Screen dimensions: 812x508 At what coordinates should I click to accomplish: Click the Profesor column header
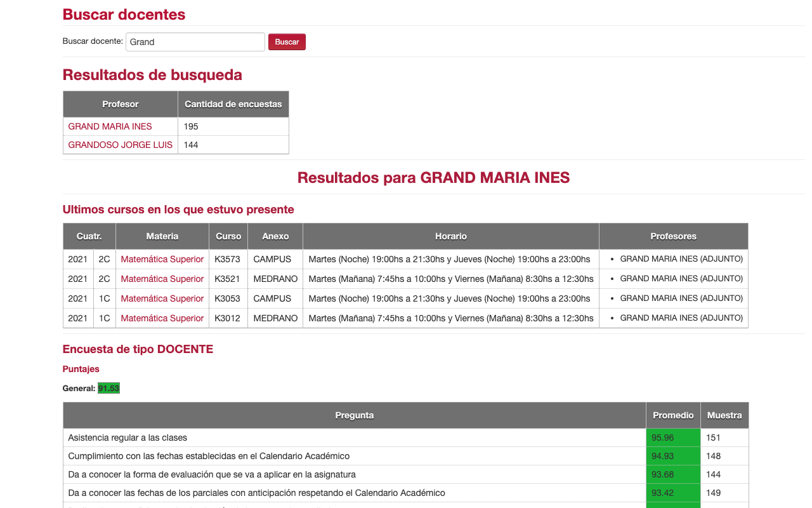[120, 104]
